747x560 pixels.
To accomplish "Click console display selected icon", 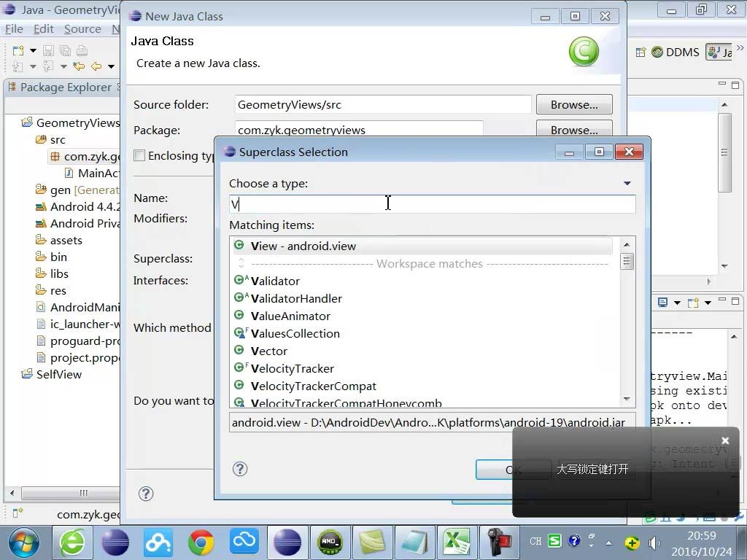I will 662,302.
